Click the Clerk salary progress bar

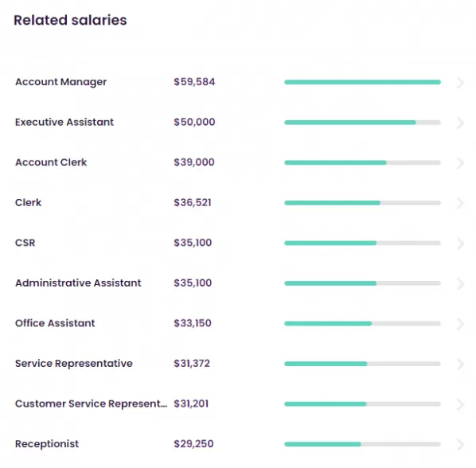coord(362,203)
